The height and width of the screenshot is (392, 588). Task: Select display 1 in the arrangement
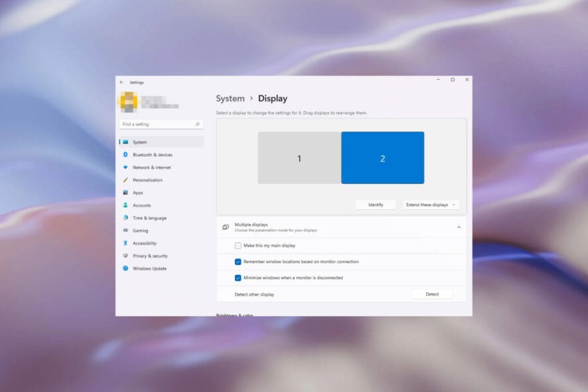coord(299,157)
